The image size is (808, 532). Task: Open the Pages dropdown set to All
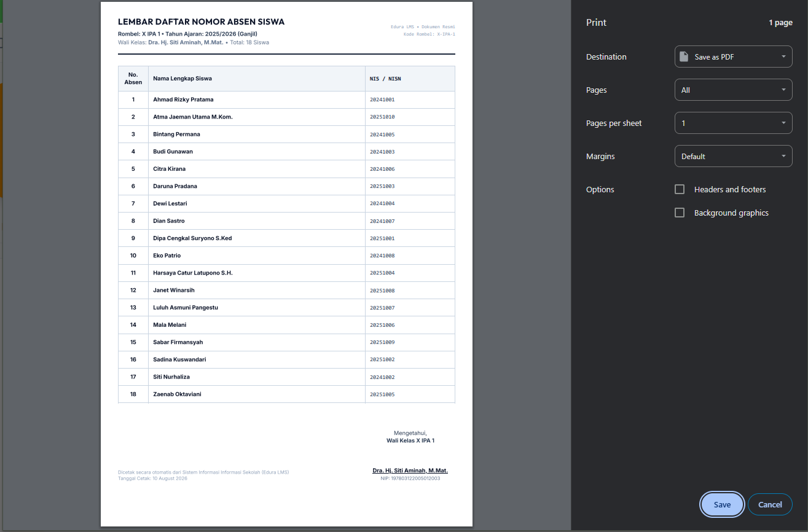[733, 90]
